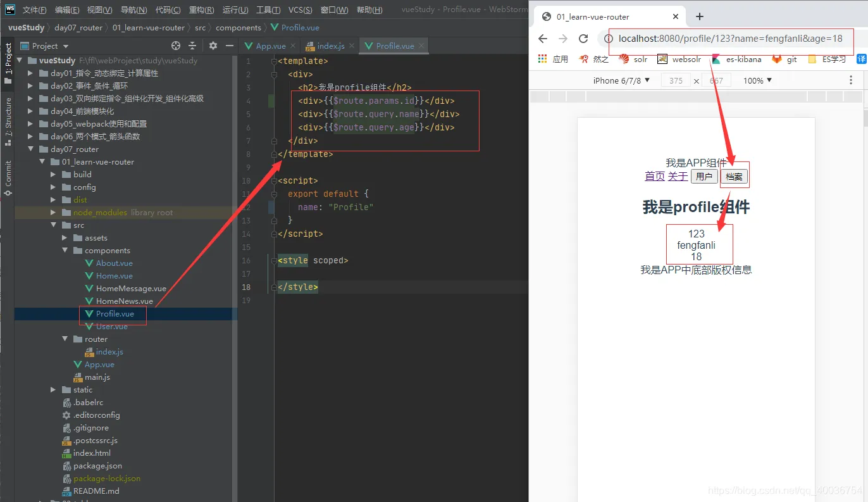Screen dimensions: 868x502
Task: Click the locate-in-project crosshair icon
Action: tap(176, 46)
